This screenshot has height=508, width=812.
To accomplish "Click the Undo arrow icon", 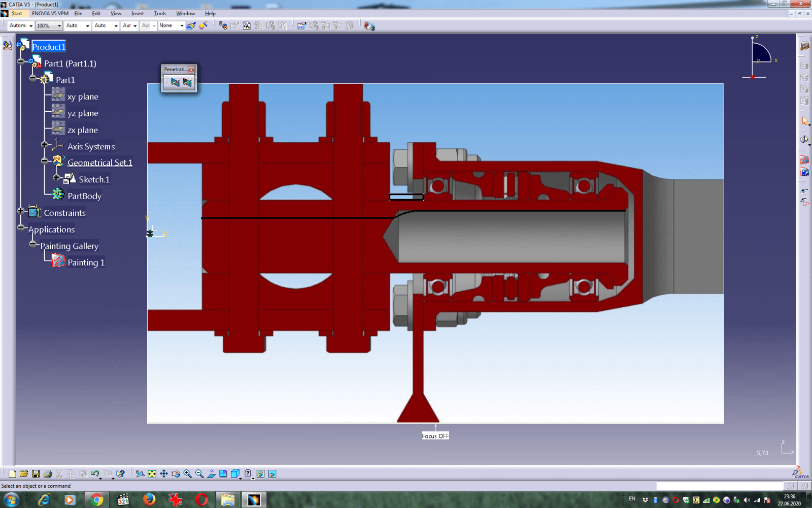I will click(95, 473).
